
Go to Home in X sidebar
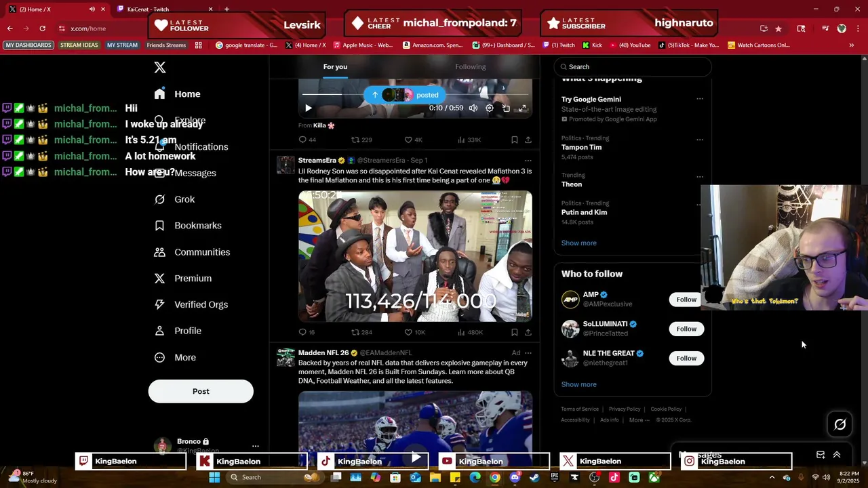177,94
